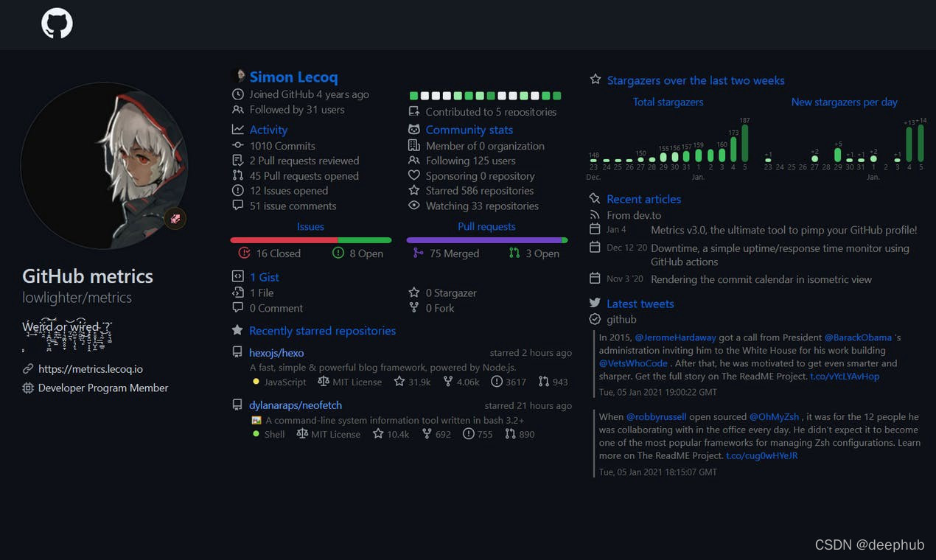Click the repository icon beside Contributed to 5 repositories

[x=413, y=112]
